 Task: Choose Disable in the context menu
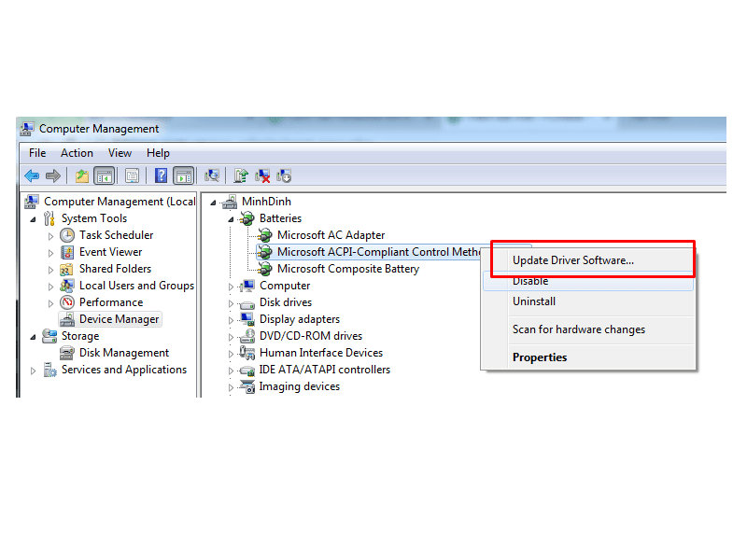[x=588, y=281]
